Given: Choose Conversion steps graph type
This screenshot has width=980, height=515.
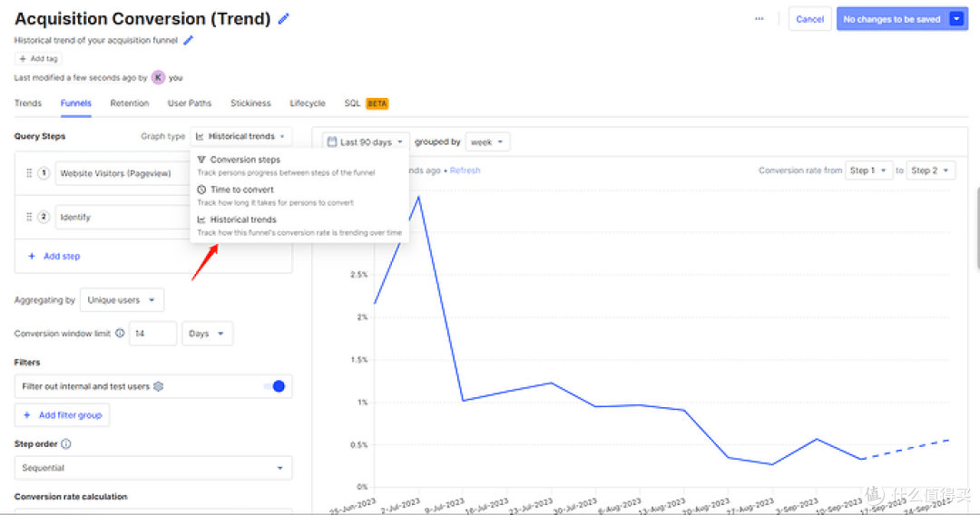Looking at the screenshot, I should tap(299, 165).
